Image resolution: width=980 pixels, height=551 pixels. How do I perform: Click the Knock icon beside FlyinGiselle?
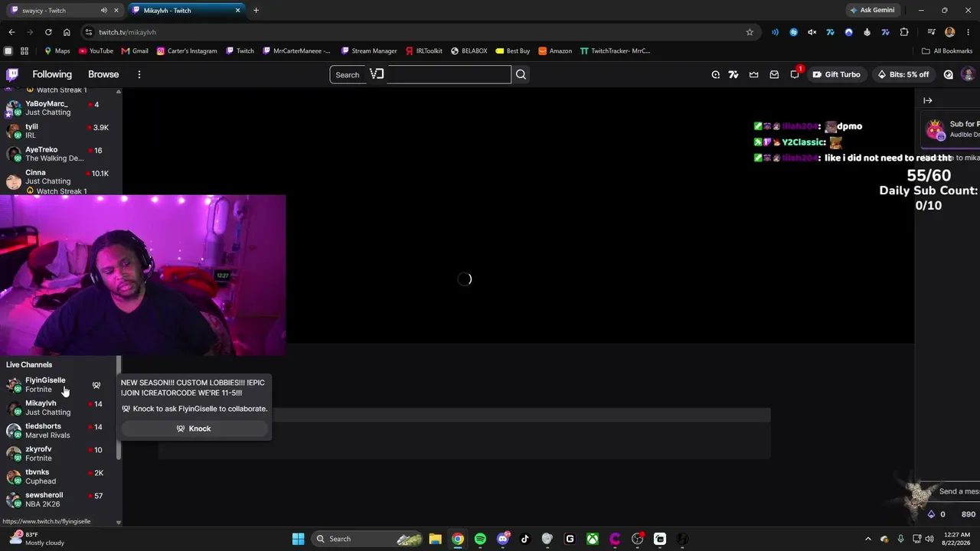coord(96,385)
